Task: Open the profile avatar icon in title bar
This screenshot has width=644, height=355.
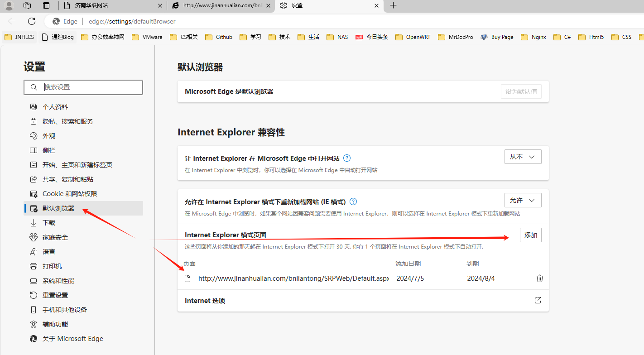Action: click(x=9, y=5)
